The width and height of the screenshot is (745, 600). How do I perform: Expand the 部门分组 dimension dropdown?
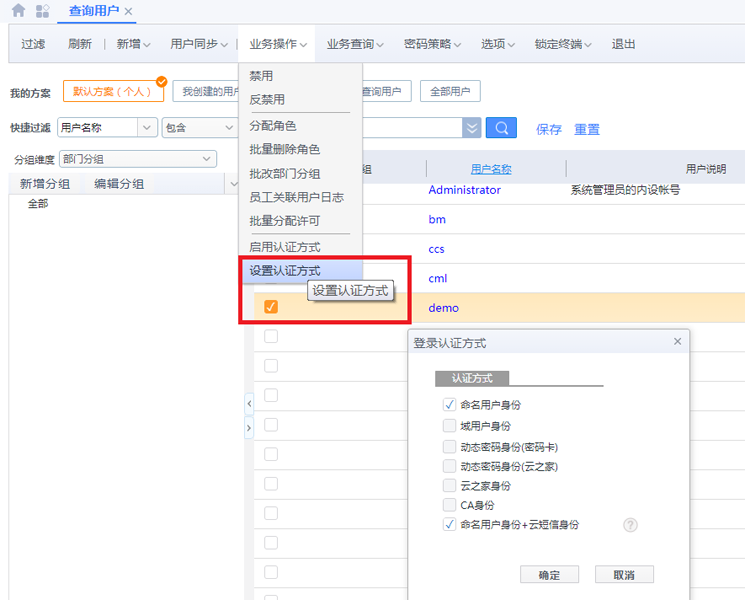(207, 158)
